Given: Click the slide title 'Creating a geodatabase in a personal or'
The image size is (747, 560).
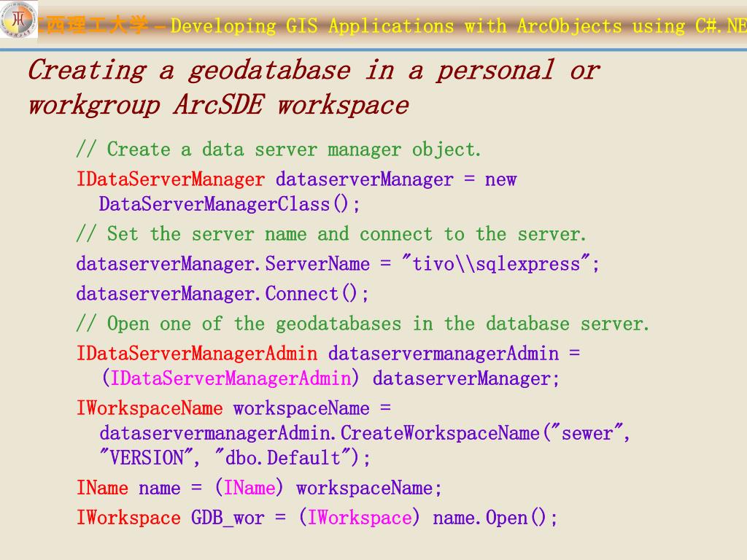Looking at the screenshot, I should (x=314, y=71).
